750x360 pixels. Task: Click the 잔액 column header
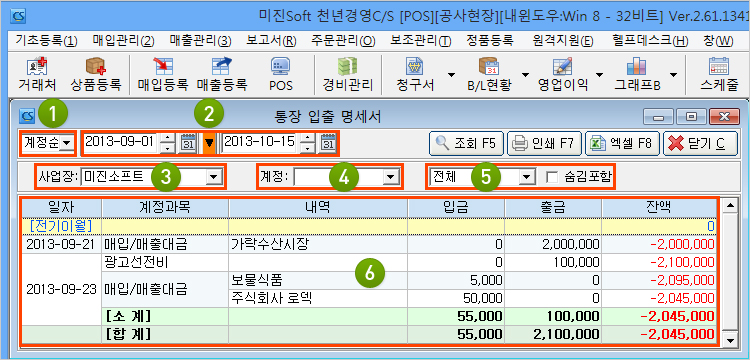[659, 207]
